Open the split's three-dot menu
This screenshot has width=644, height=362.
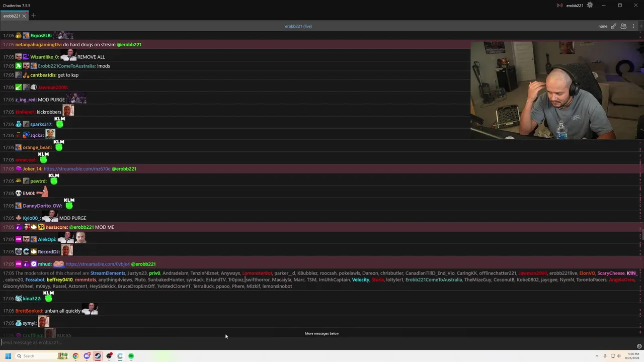point(633,26)
